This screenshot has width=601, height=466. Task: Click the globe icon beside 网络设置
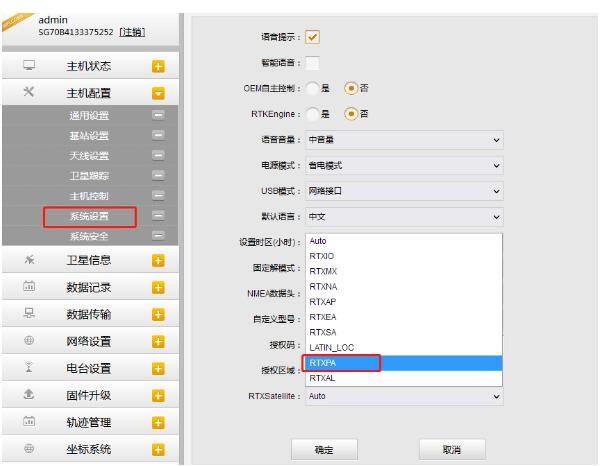[x=29, y=340]
